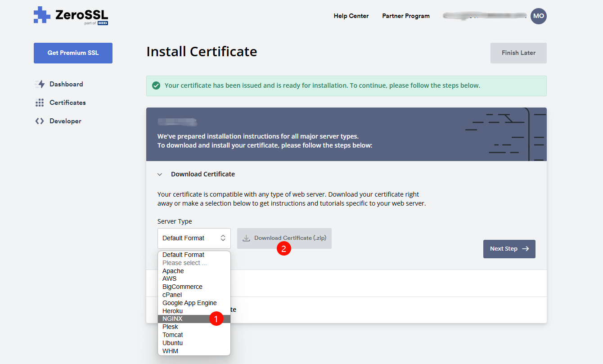Viewport: 603px width, 364px height.
Task: Click the green success checkmark icon
Action: (156, 85)
